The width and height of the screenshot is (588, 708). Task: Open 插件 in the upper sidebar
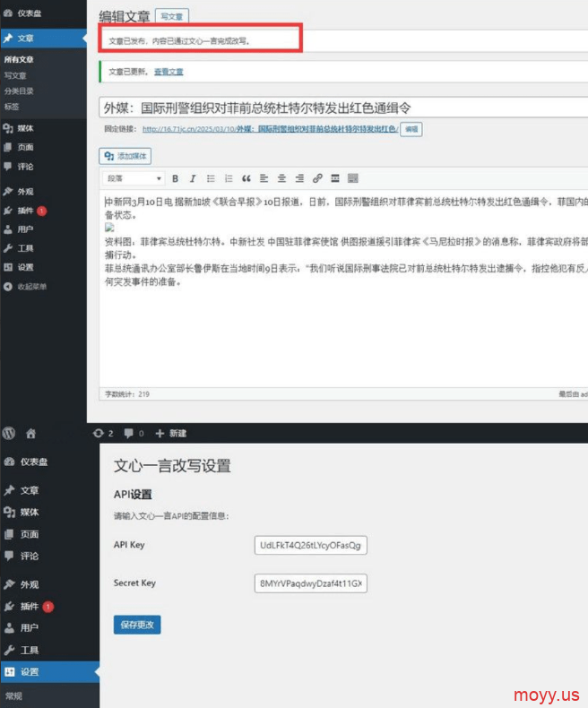click(43, 211)
